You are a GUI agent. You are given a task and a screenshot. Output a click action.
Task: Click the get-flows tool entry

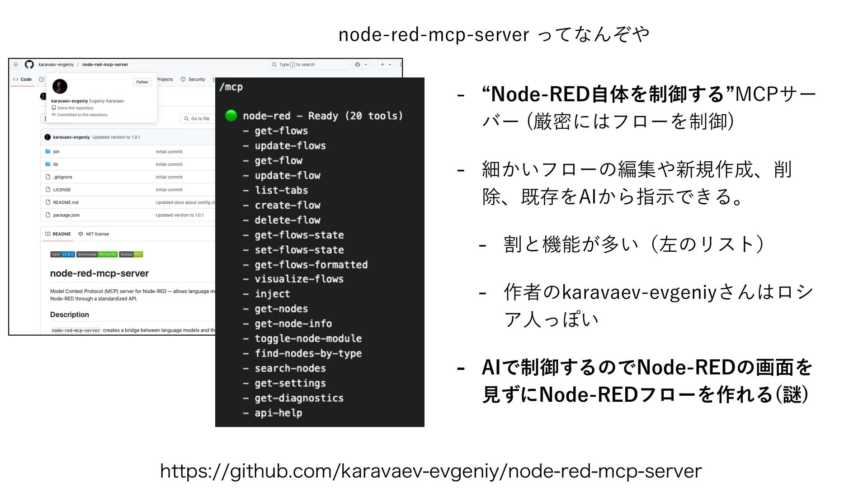tap(281, 131)
